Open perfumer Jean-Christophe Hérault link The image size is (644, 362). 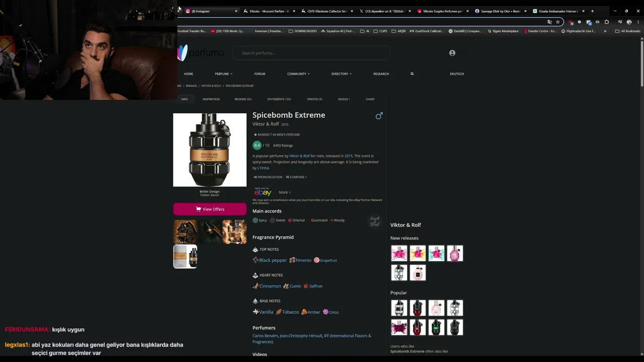301,336
